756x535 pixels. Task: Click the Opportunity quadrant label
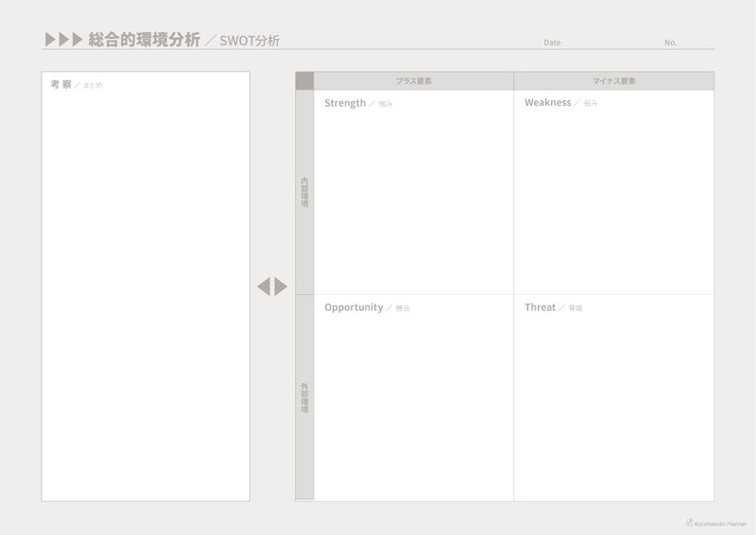(x=353, y=307)
